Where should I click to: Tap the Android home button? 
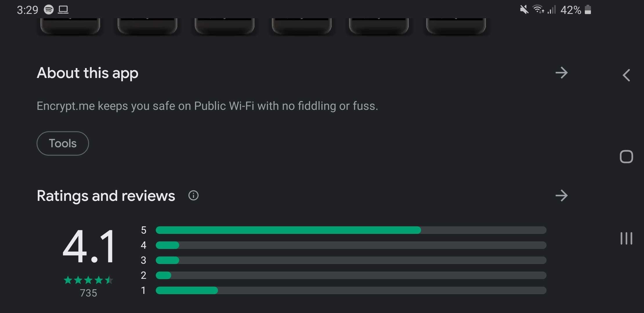pos(626,157)
